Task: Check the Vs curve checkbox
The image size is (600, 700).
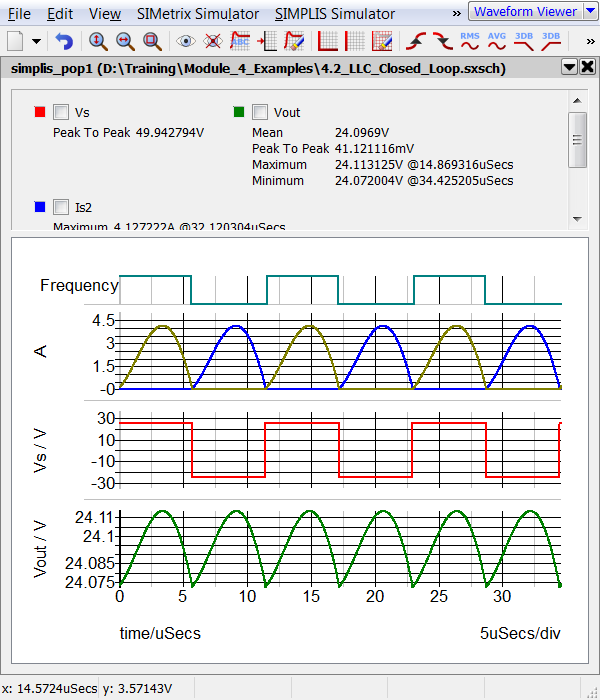Action: pyautogui.click(x=61, y=112)
